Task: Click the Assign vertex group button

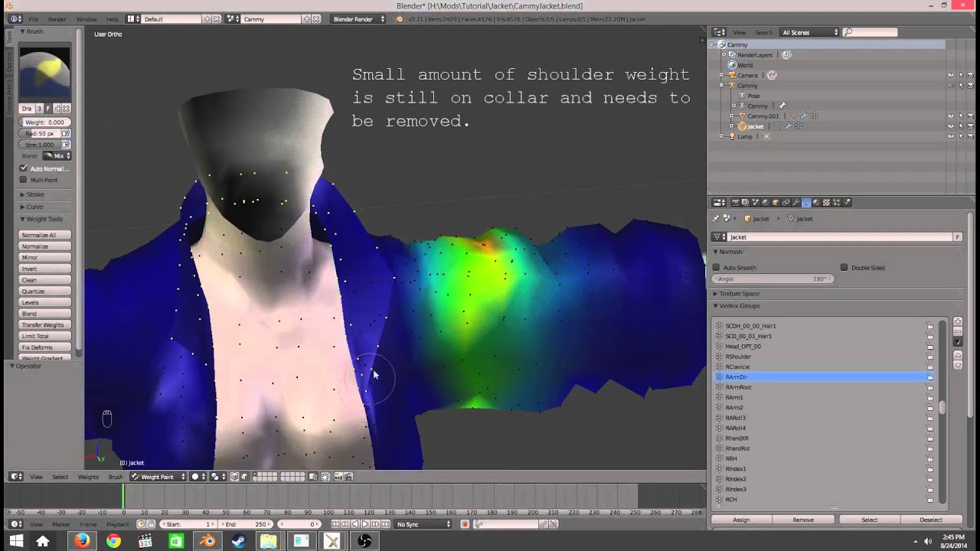Action: pyautogui.click(x=741, y=520)
